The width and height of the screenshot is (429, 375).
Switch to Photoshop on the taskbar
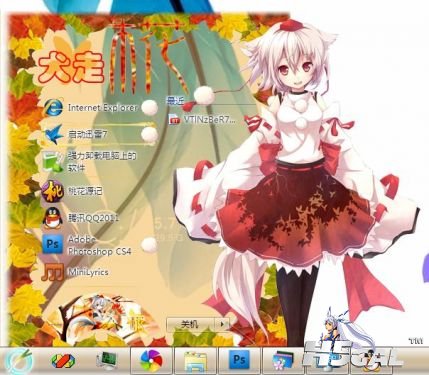(239, 360)
